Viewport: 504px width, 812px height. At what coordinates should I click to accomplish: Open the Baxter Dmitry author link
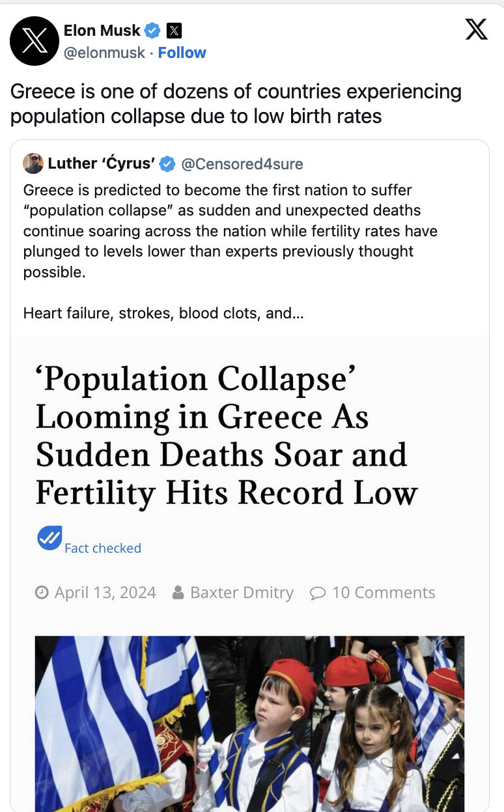point(242,593)
